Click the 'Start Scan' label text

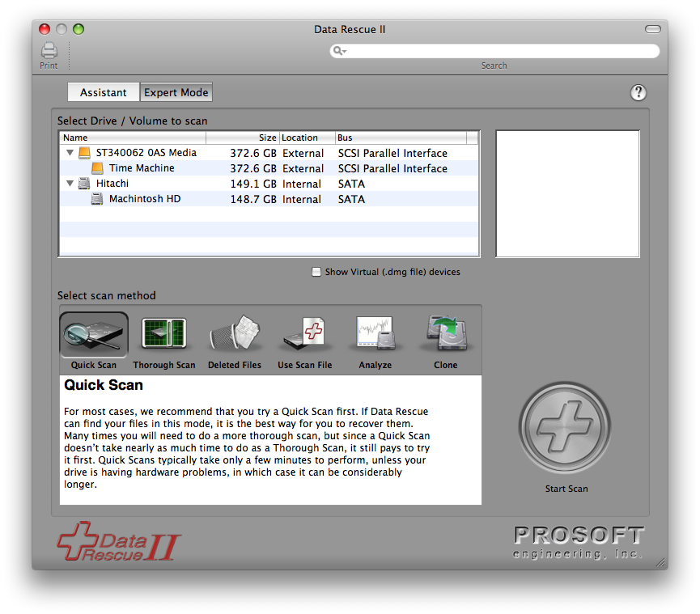(566, 489)
